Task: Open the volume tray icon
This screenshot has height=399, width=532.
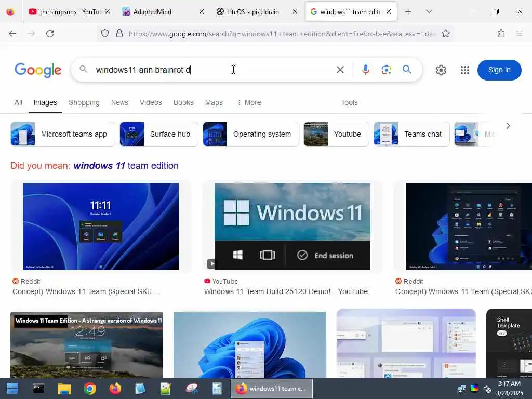Action: (x=487, y=389)
